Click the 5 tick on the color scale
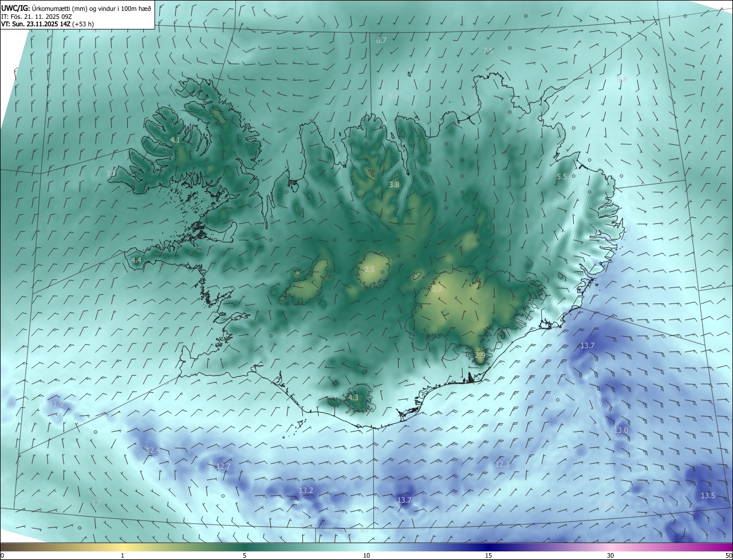Screen dimensions: 733x560 pyautogui.click(x=245, y=556)
